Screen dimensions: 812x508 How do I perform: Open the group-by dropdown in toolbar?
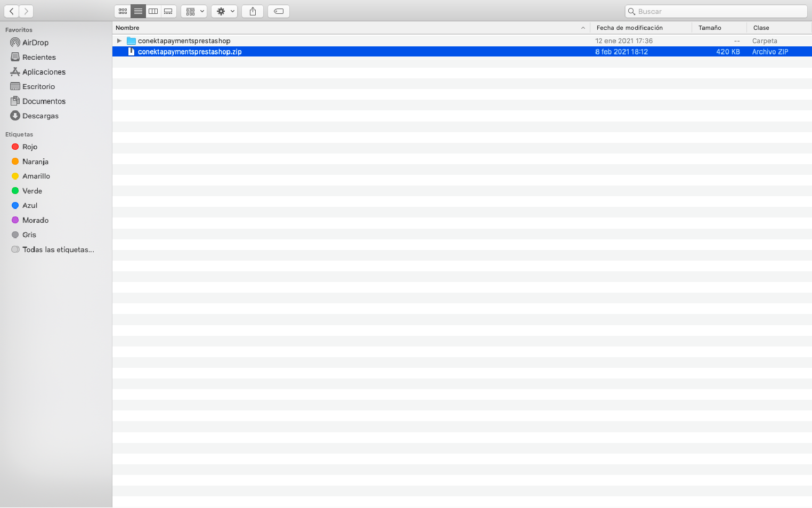(x=194, y=11)
